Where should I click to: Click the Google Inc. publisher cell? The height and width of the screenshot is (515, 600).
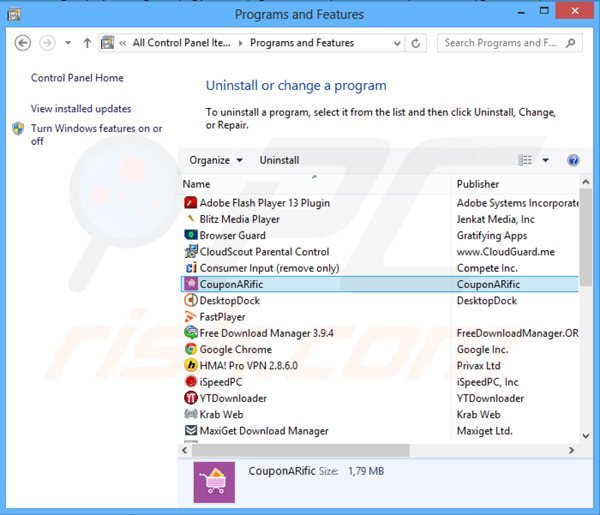(x=483, y=349)
